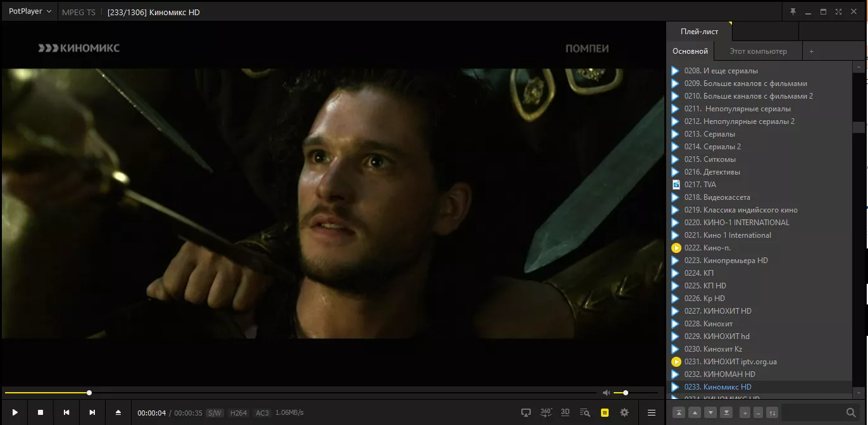Click the seek bar progress handle
This screenshot has width=868, height=425.
(89, 393)
